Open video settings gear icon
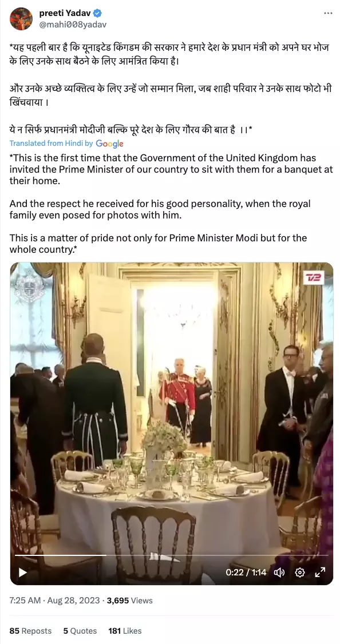This screenshot has width=340, height=644. pos(300,572)
